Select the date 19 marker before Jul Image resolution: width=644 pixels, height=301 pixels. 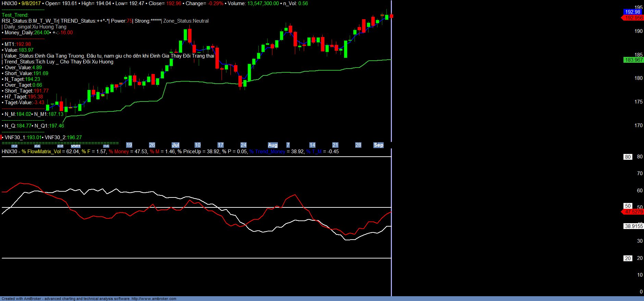pos(129,145)
